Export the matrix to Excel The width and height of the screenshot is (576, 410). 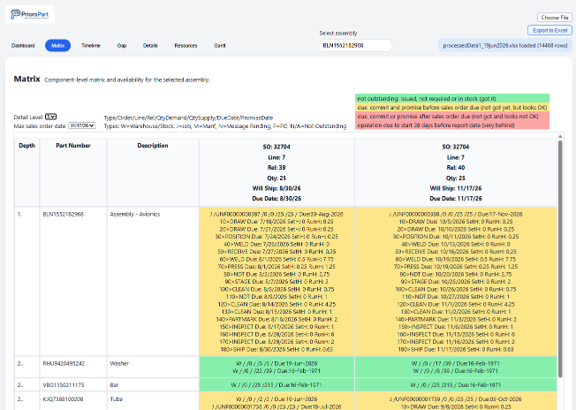(550, 30)
